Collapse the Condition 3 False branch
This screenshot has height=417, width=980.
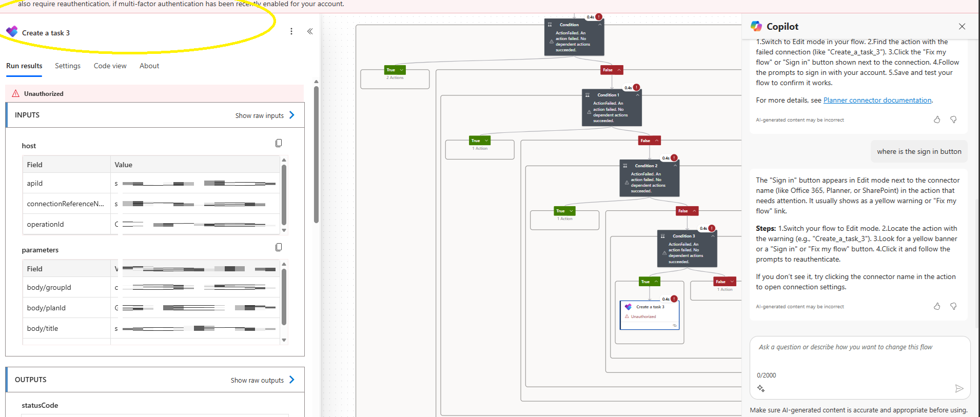[725, 282]
